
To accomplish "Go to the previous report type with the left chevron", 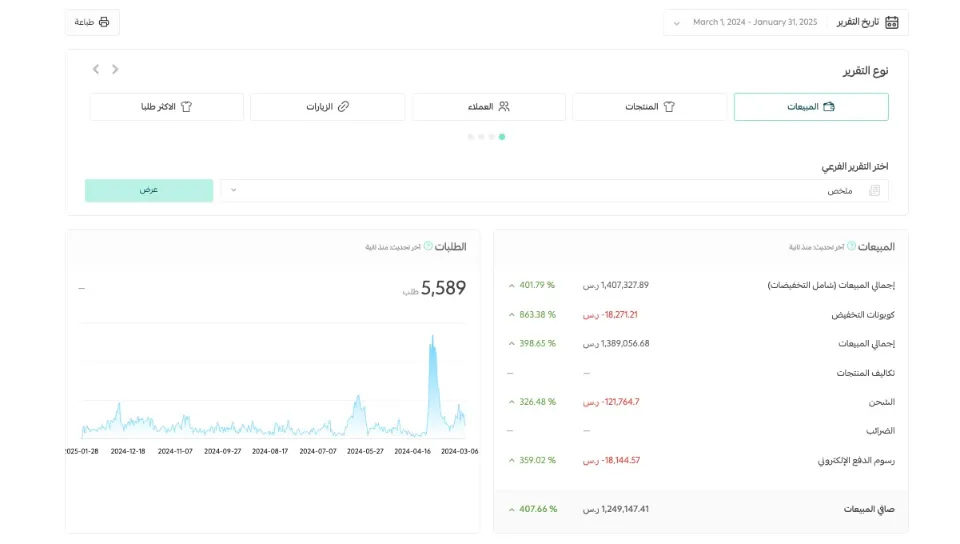I will 96,69.
